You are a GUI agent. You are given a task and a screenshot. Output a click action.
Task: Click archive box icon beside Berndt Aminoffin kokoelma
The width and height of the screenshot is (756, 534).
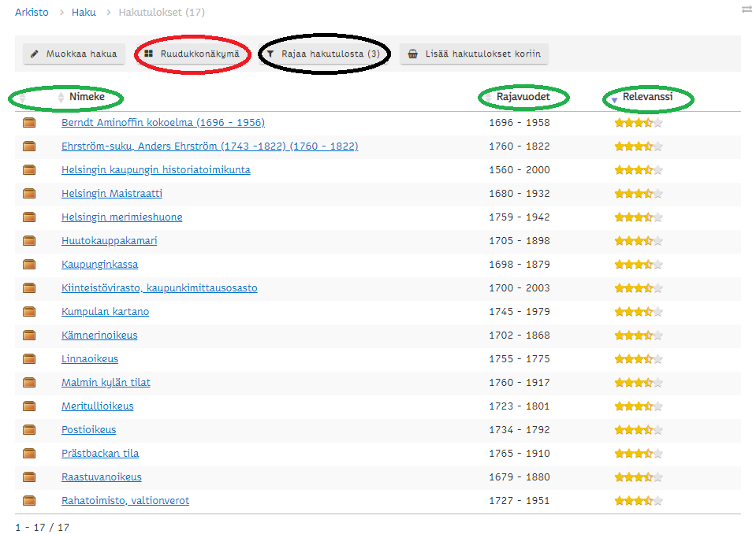pyautogui.click(x=29, y=123)
